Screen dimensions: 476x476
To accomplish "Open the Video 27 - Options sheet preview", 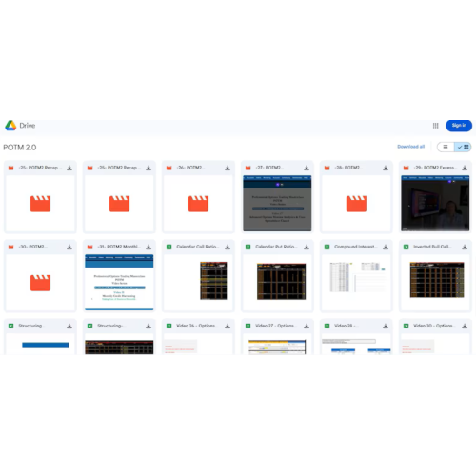I will [277, 344].
